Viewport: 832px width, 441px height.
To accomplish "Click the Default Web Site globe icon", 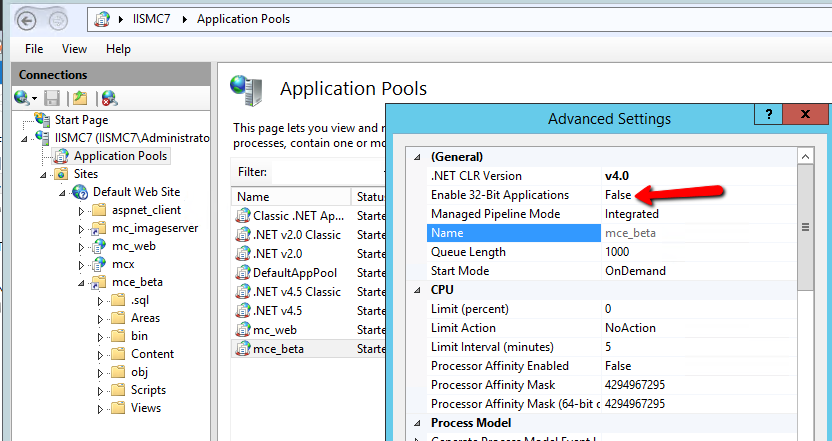I will pos(80,192).
